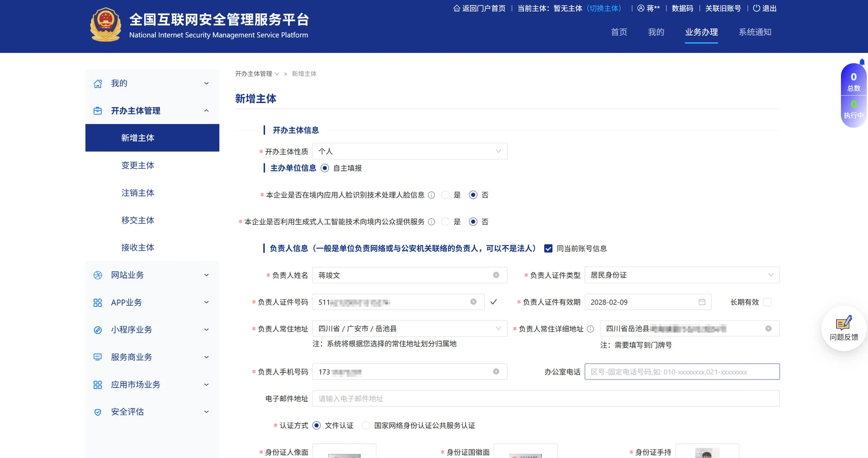Viewport: 868px width, 458px height.
Task: Select the 安全评估 shield icon
Action: [x=98, y=411]
